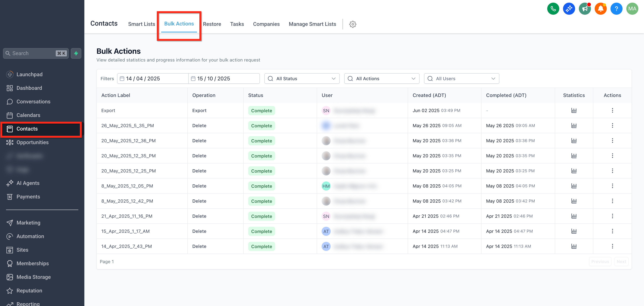Open Conversations in the sidebar
Image resolution: width=644 pixels, height=306 pixels.
click(34, 102)
